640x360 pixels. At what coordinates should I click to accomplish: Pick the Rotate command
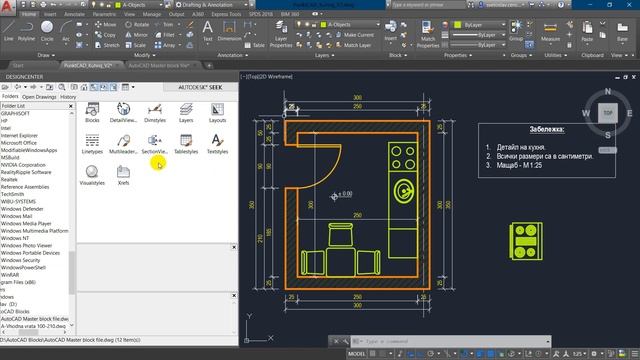pyautogui.click(x=137, y=24)
